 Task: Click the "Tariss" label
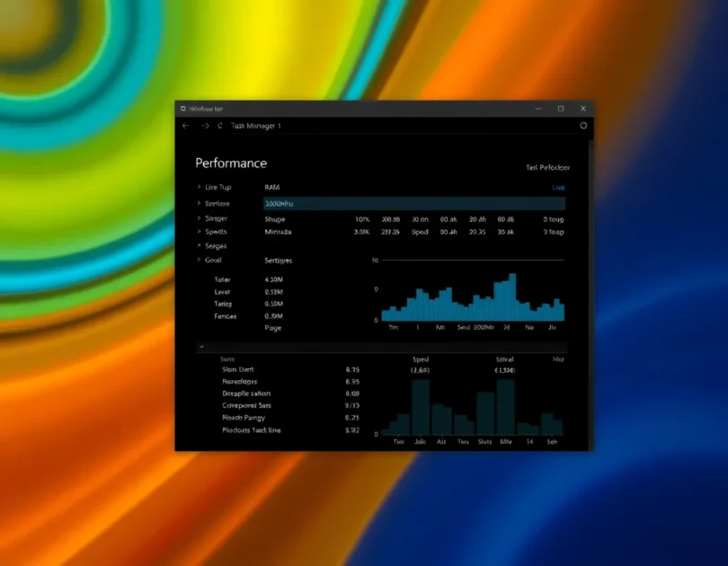point(223,304)
